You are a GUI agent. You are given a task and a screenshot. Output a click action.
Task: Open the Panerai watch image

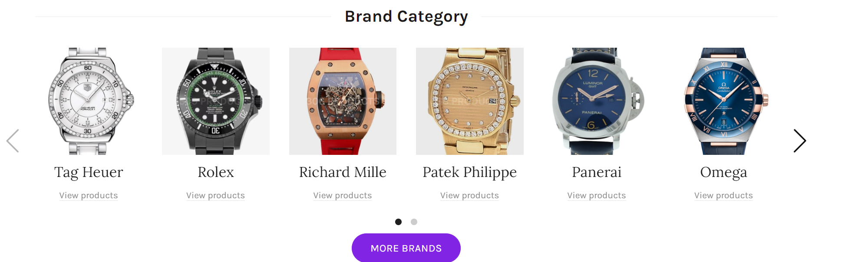597,101
